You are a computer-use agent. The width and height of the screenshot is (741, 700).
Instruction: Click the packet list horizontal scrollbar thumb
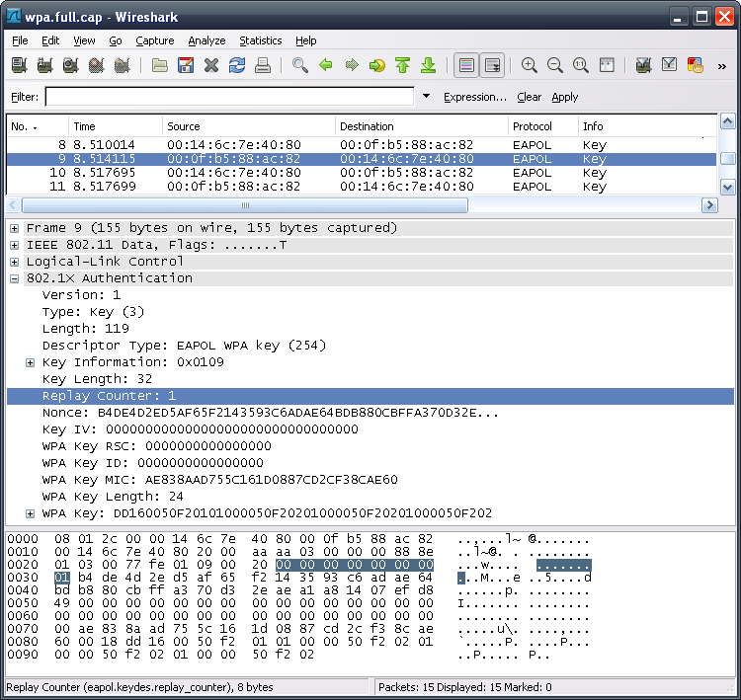(245, 205)
